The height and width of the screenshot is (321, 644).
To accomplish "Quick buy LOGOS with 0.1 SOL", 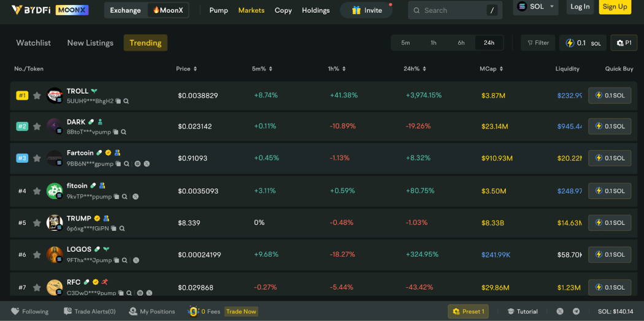I will 610,255.
